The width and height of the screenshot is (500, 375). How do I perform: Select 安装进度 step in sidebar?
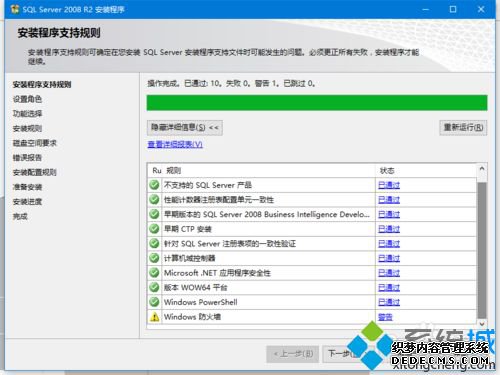(27, 202)
